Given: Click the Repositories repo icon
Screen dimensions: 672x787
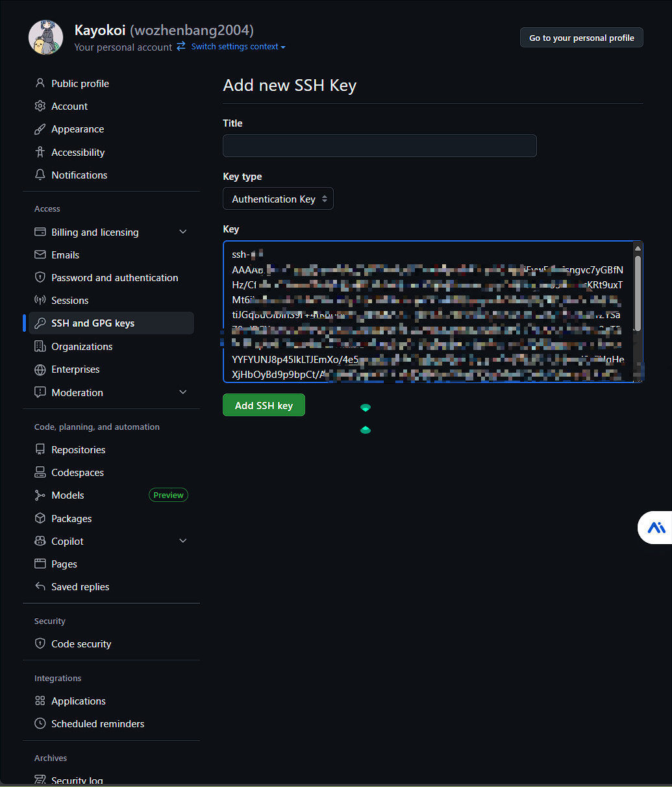Looking at the screenshot, I should pyautogui.click(x=40, y=449).
